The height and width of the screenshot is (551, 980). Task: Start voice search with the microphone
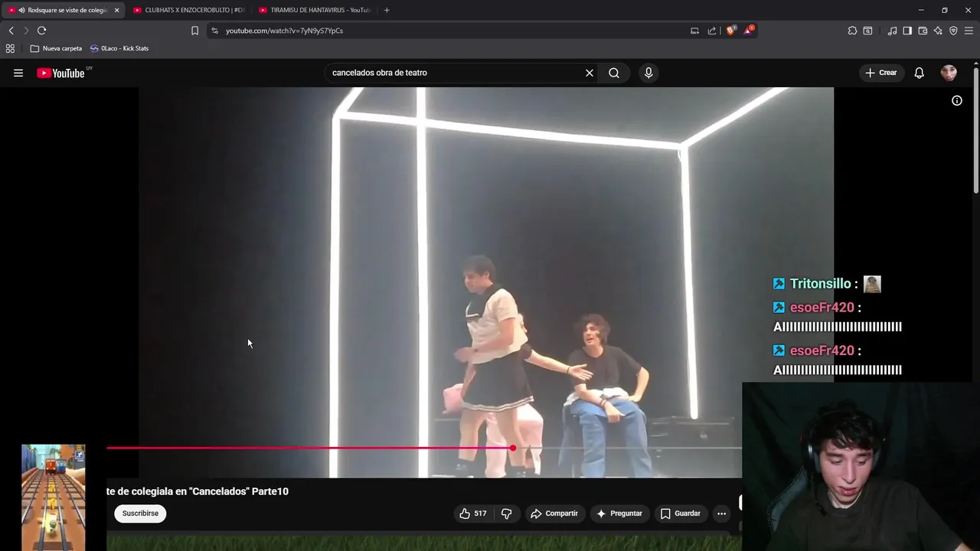[648, 73]
